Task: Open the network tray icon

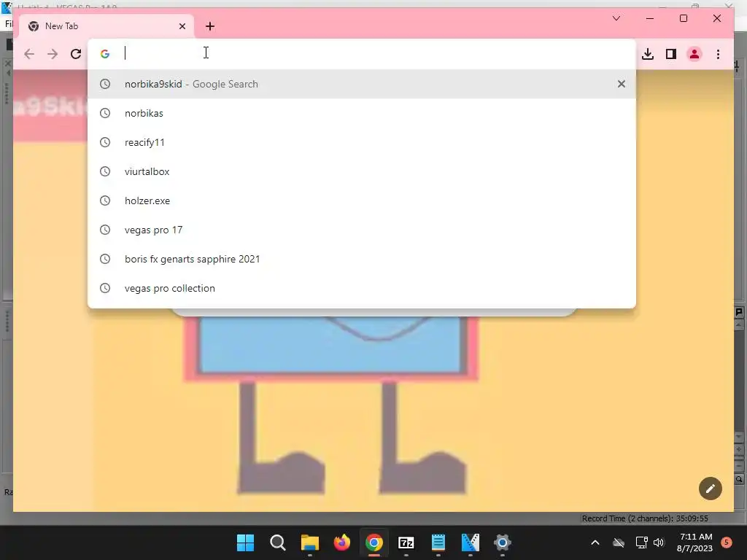Action: [641, 542]
